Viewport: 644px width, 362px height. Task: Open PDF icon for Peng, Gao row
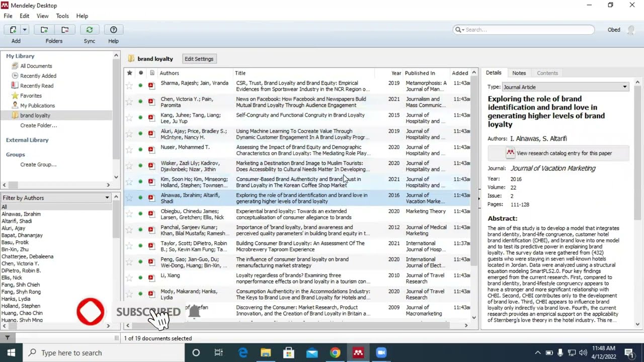[x=151, y=262]
